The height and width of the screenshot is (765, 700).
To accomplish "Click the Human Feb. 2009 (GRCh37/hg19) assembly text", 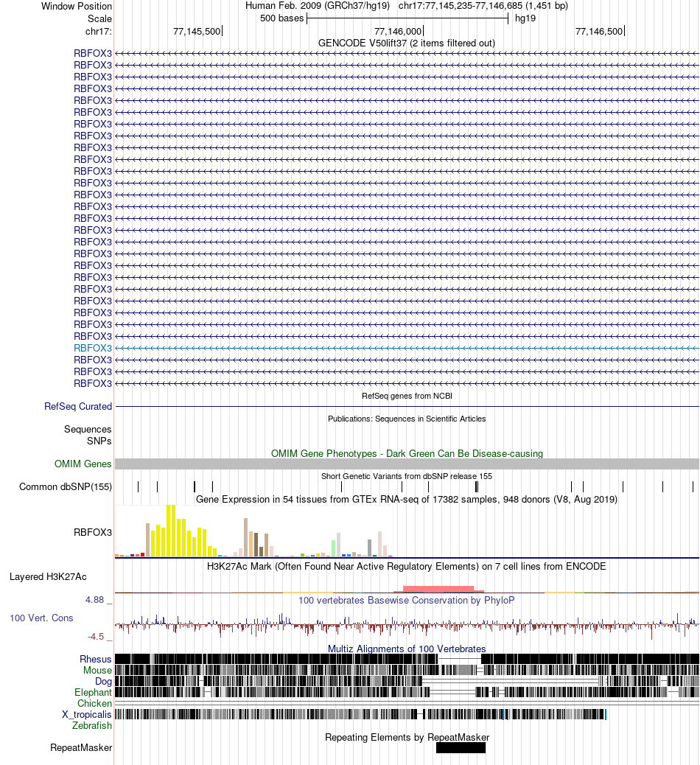I will (x=317, y=6).
